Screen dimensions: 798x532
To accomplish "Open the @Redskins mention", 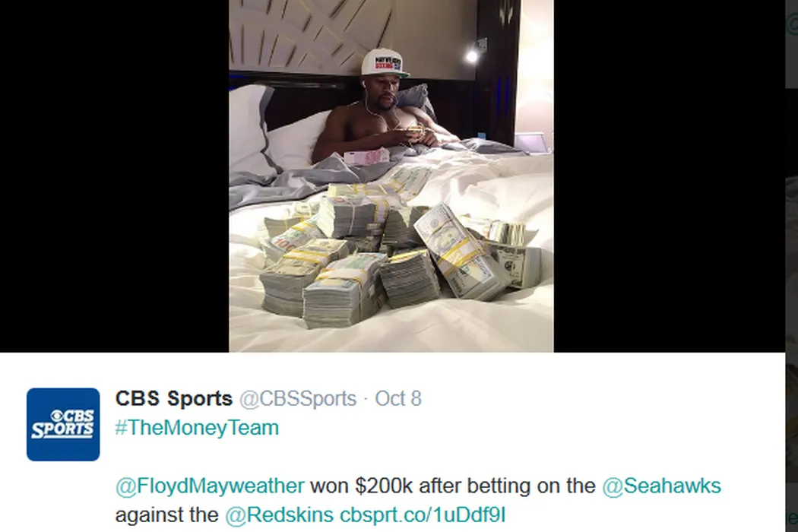I will 279,515.
